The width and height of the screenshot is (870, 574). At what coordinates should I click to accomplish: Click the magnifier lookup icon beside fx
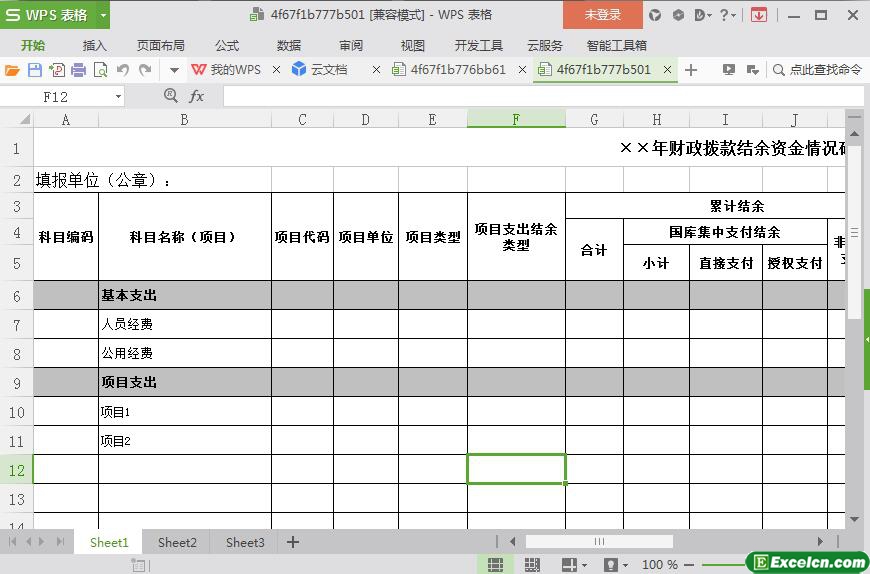171,96
